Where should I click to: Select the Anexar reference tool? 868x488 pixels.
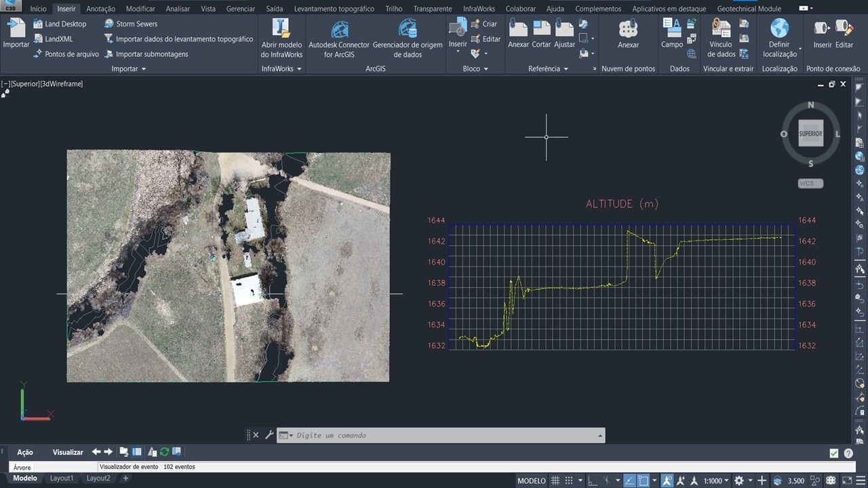coord(519,33)
